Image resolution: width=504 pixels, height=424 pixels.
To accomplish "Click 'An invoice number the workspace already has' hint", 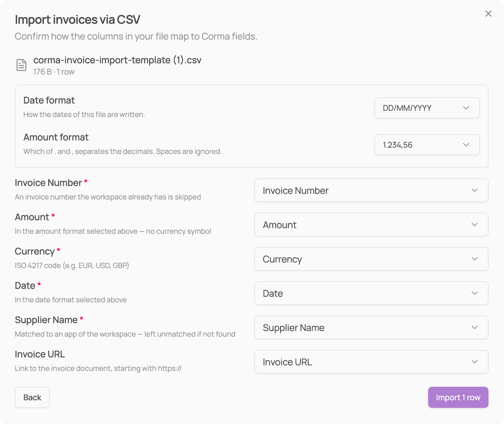I will click(x=108, y=197).
